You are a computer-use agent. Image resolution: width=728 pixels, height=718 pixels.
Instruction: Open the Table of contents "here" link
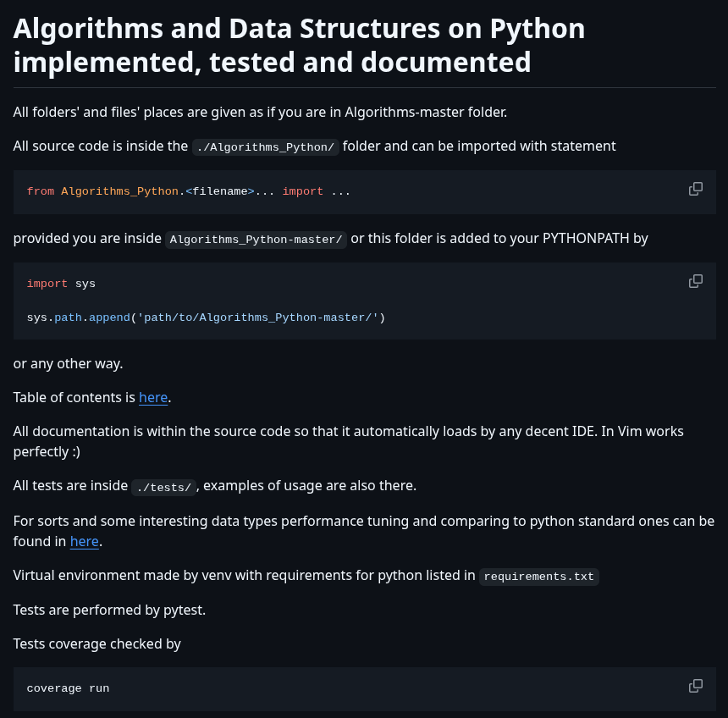click(153, 397)
